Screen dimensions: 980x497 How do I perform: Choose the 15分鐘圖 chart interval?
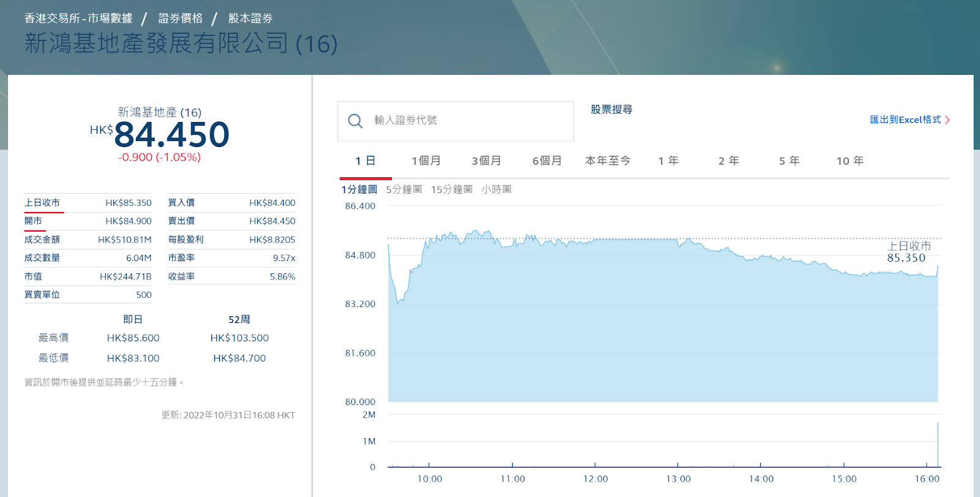point(451,189)
